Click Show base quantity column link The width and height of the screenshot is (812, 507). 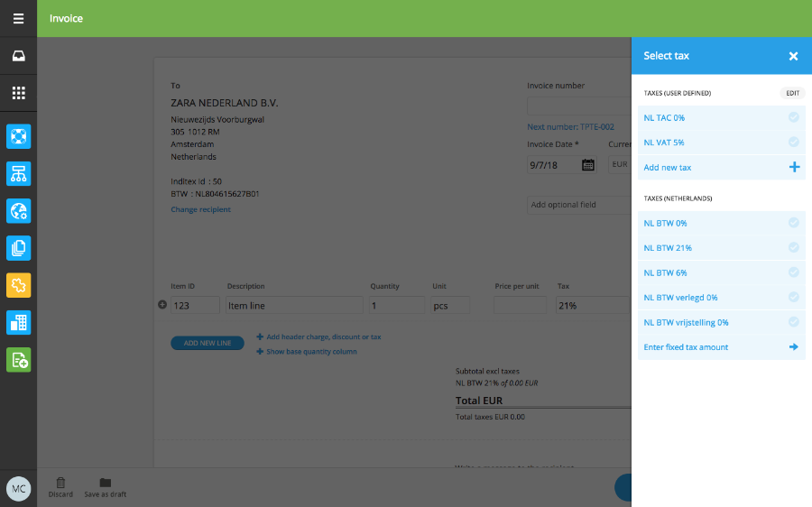311,352
